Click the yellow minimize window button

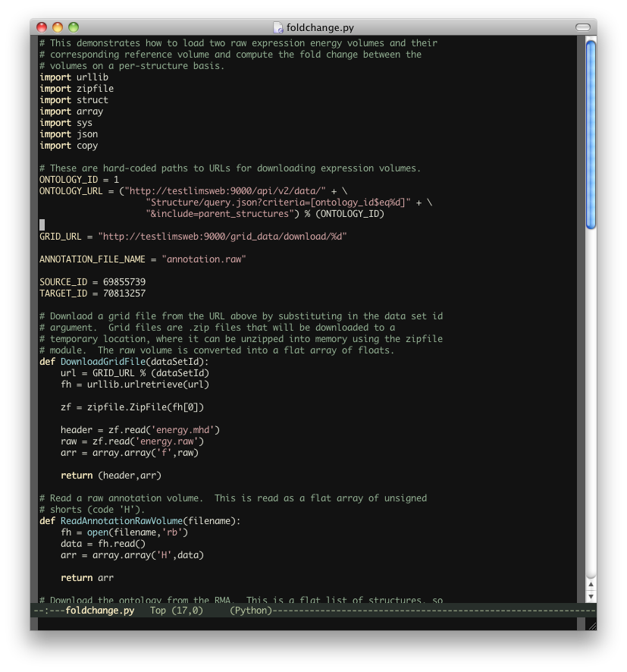pos(58,27)
